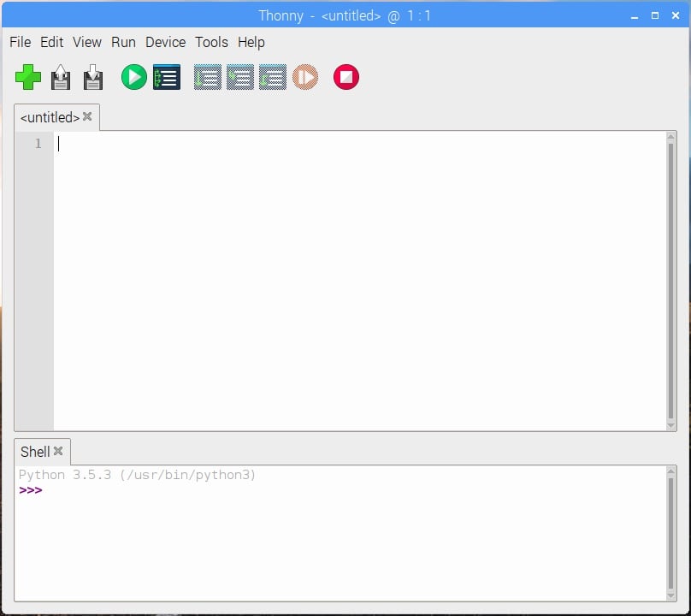Run the current script with green play button
The width and height of the screenshot is (691, 616).
click(133, 78)
